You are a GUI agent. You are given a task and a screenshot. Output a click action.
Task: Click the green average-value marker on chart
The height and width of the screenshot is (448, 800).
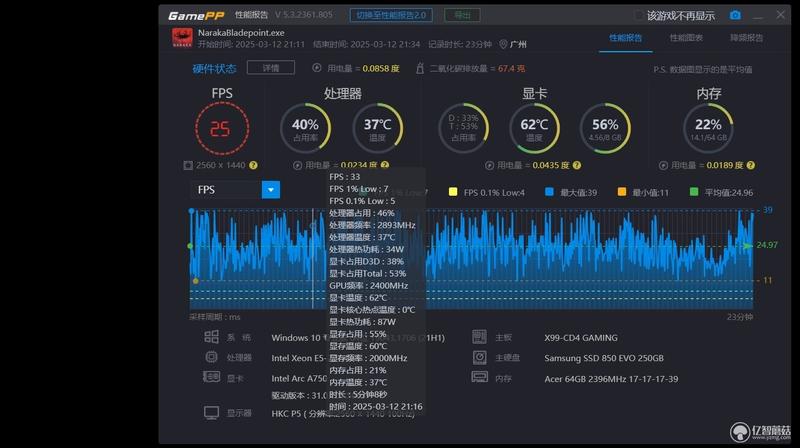tap(190, 246)
